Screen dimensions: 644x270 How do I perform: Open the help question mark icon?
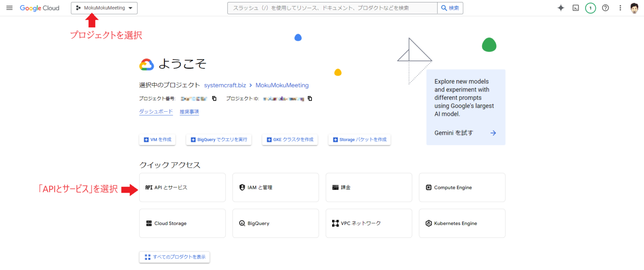point(605,8)
